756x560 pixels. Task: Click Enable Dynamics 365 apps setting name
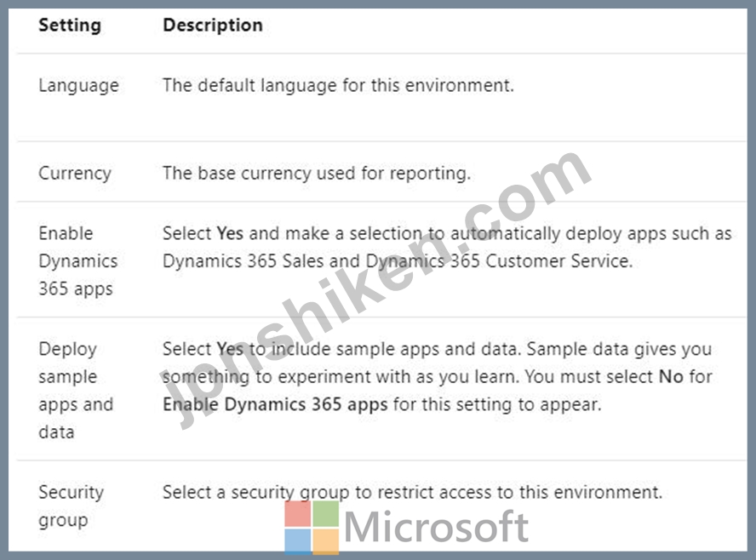tap(78, 260)
